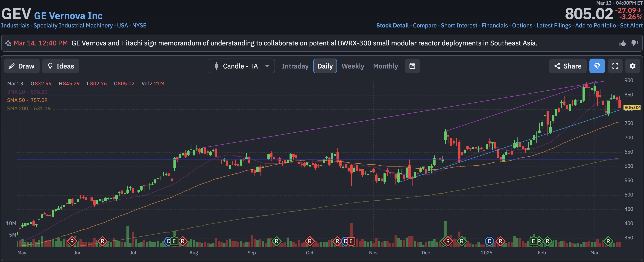
Task: Open chart settings gear
Action: coord(632,66)
